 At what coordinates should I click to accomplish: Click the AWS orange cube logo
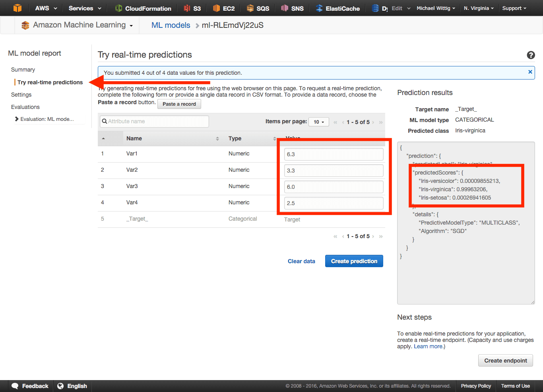coord(17,8)
